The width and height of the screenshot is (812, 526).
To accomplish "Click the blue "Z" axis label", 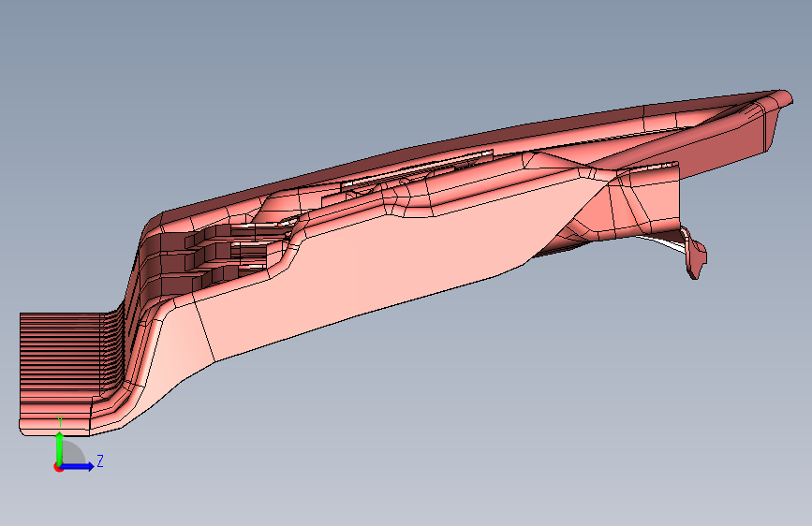I will (x=100, y=460).
